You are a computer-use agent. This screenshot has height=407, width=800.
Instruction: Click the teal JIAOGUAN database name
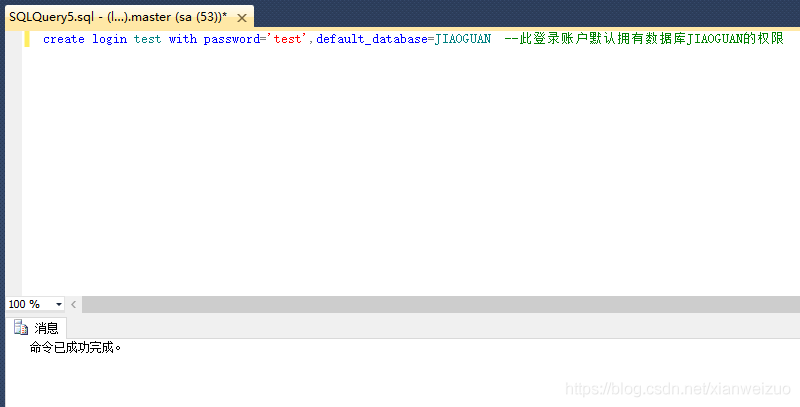point(463,39)
